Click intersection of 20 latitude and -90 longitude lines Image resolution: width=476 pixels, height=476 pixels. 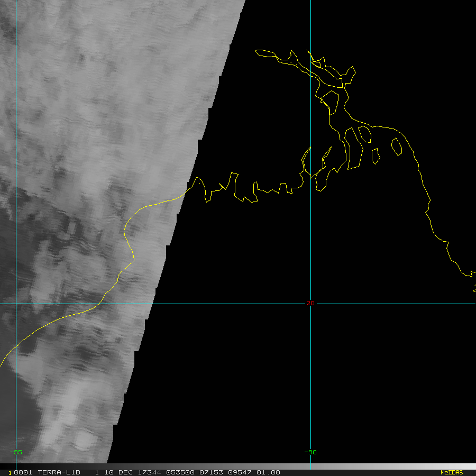click(x=310, y=304)
